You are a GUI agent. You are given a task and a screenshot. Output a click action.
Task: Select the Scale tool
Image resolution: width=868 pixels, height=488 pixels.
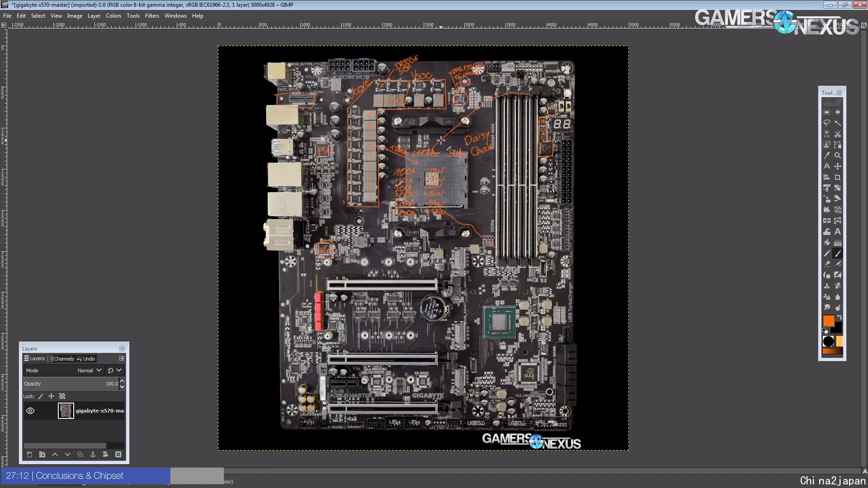tap(827, 199)
